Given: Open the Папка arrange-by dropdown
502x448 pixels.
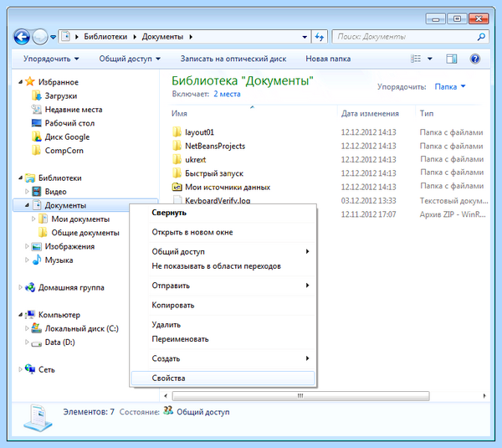Looking at the screenshot, I should point(450,86).
